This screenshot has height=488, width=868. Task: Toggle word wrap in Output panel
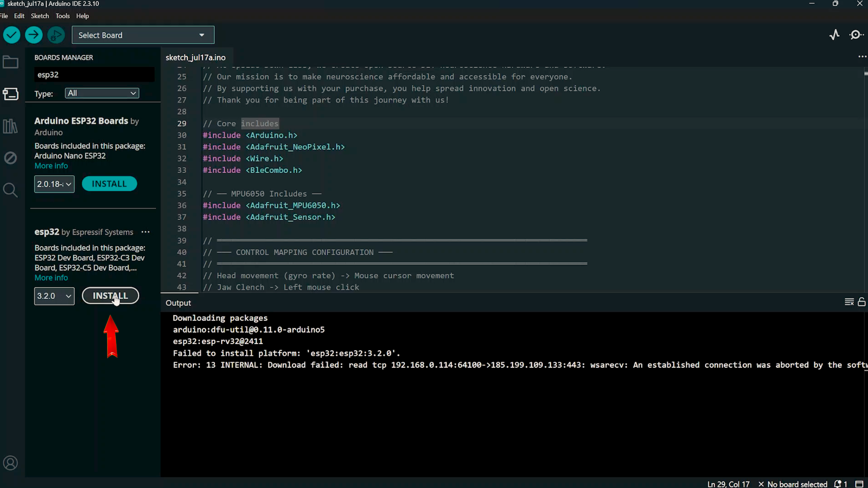[x=849, y=302]
